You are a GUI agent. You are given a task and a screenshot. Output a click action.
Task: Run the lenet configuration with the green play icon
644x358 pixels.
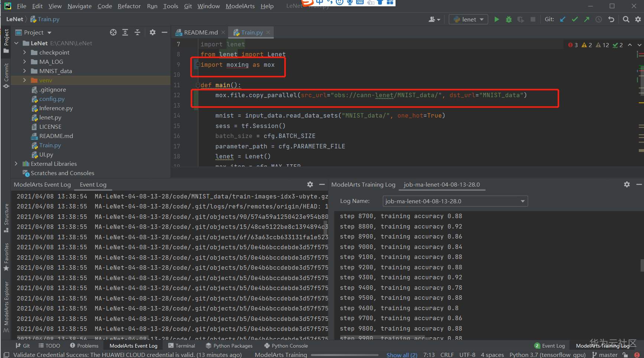pyautogui.click(x=497, y=19)
